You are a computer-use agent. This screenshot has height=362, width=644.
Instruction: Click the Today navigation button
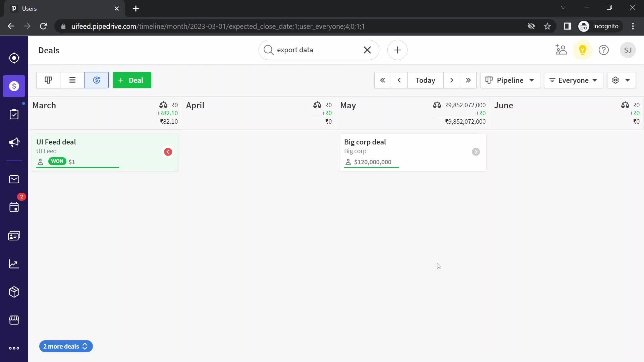(426, 80)
